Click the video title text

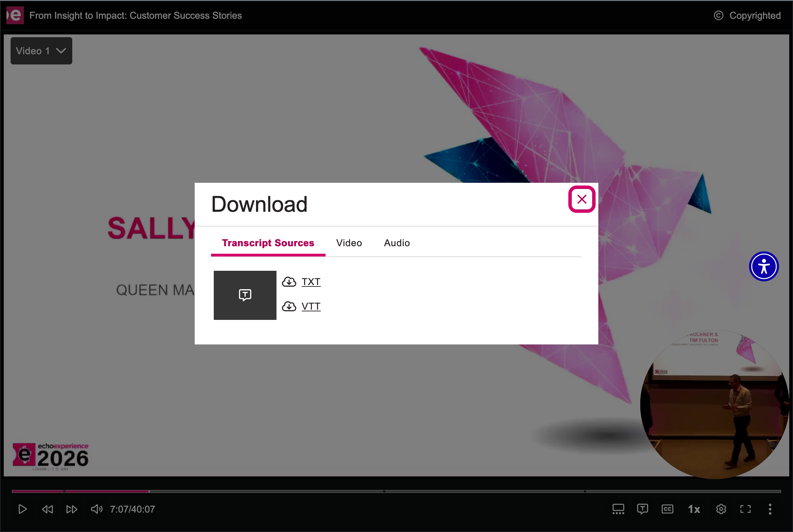pos(136,16)
